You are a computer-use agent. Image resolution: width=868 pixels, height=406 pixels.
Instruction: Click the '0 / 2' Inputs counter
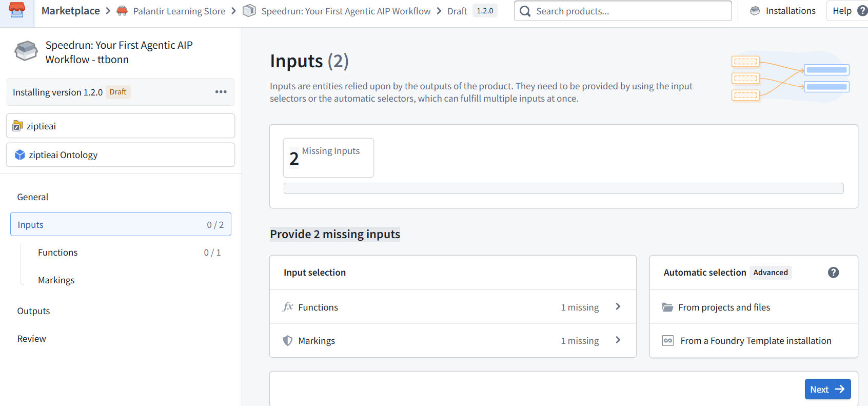point(215,225)
